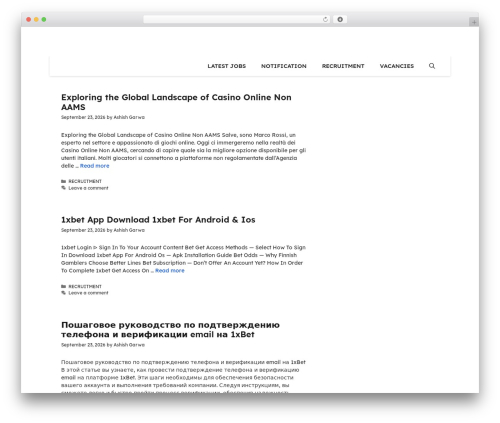Open the LATEST JOBS menu item
The height and width of the screenshot is (423, 500).
[x=227, y=66]
